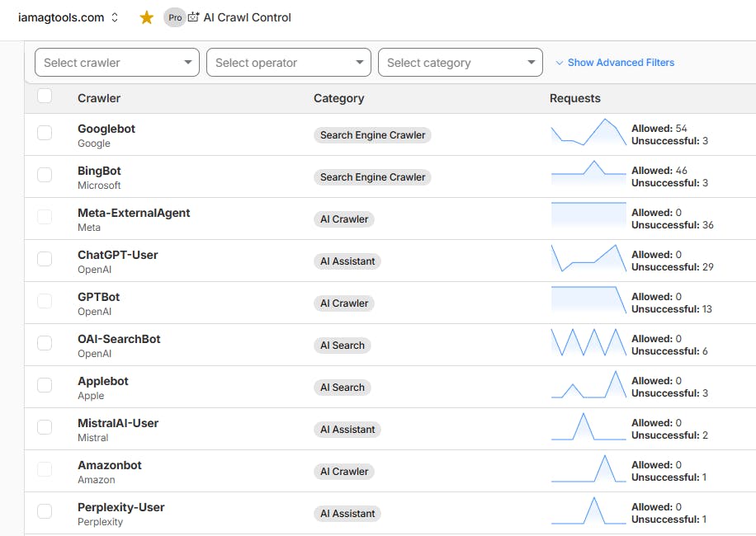Click the Search Engine Crawler tag for BingBot
Viewport: 756px width, 536px height.
372,177
